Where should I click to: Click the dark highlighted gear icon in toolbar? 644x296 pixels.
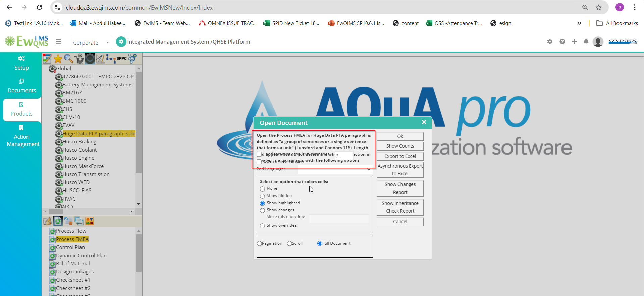click(x=90, y=59)
